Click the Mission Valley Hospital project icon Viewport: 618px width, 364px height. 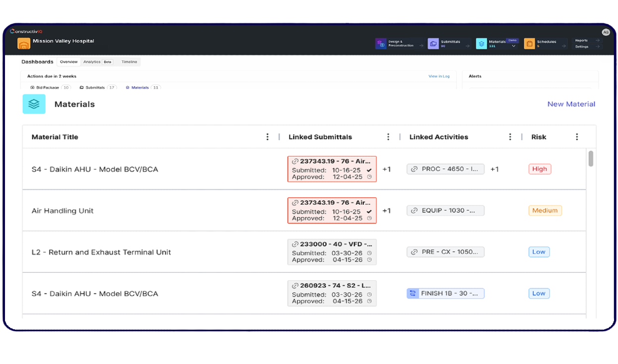[x=24, y=44]
